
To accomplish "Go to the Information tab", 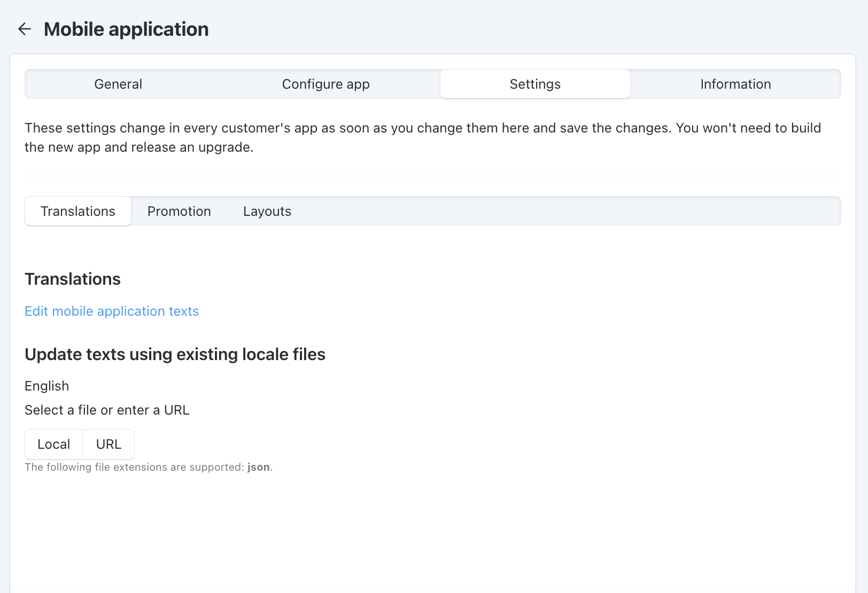I will click(x=735, y=84).
